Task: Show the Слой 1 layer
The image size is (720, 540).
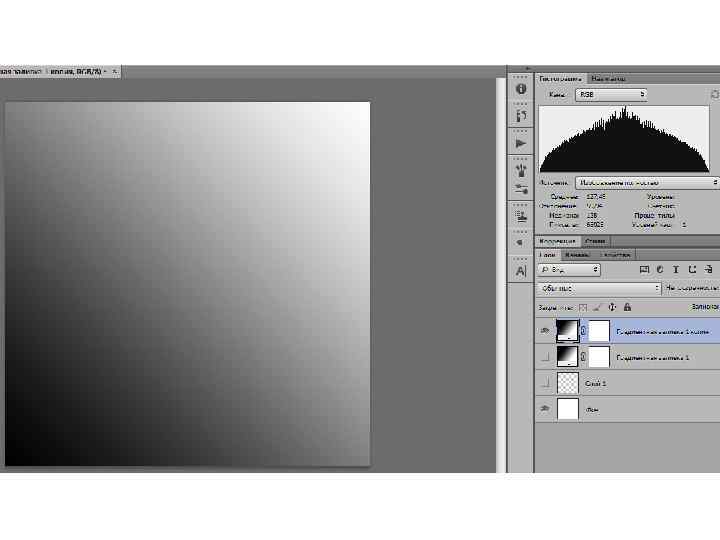Action: (545, 382)
